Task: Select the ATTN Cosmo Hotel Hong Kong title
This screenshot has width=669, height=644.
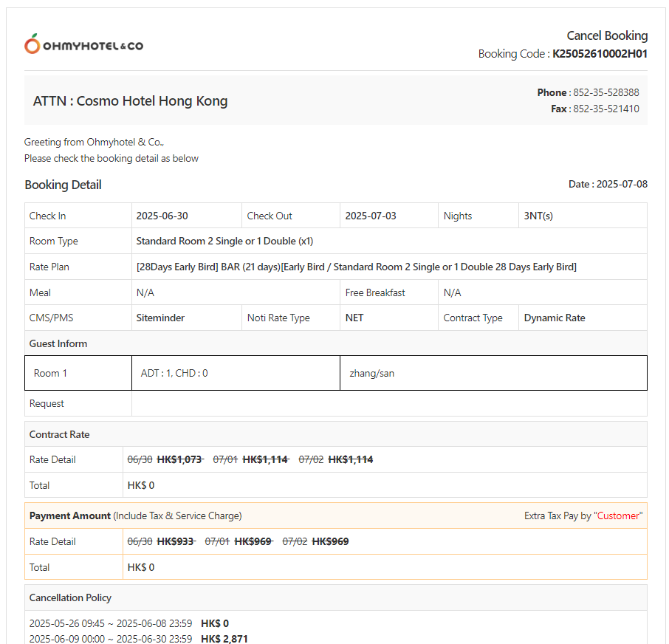Action: [x=130, y=101]
